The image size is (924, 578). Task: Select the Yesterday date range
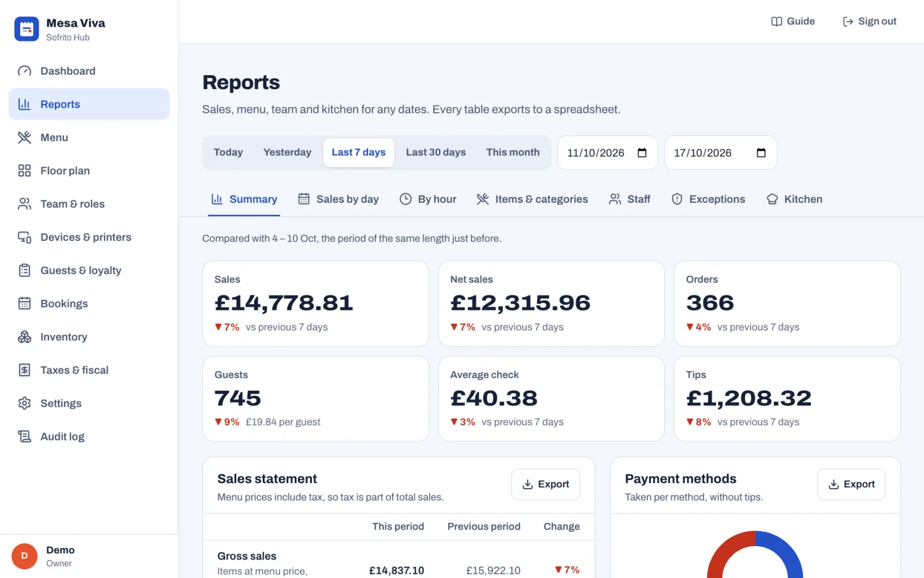(x=287, y=153)
